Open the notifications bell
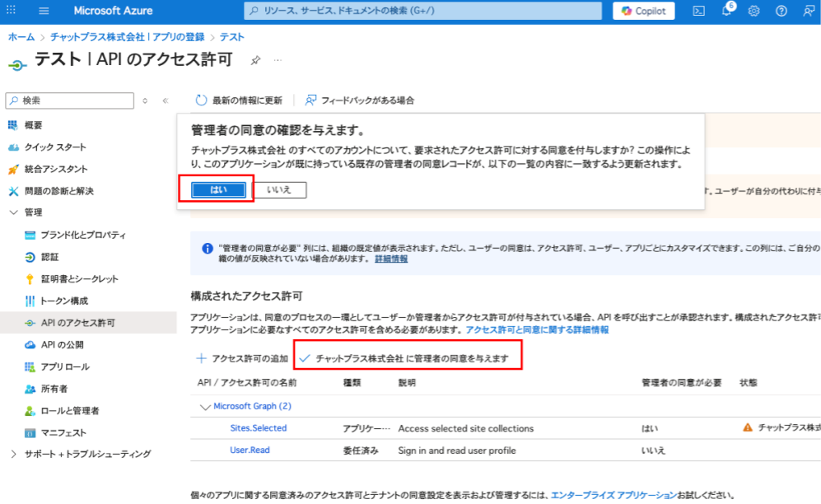 pyautogui.click(x=727, y=11)
